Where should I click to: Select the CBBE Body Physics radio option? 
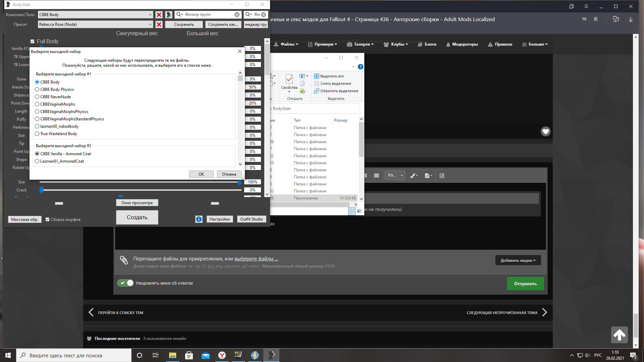tap(37, 89)
